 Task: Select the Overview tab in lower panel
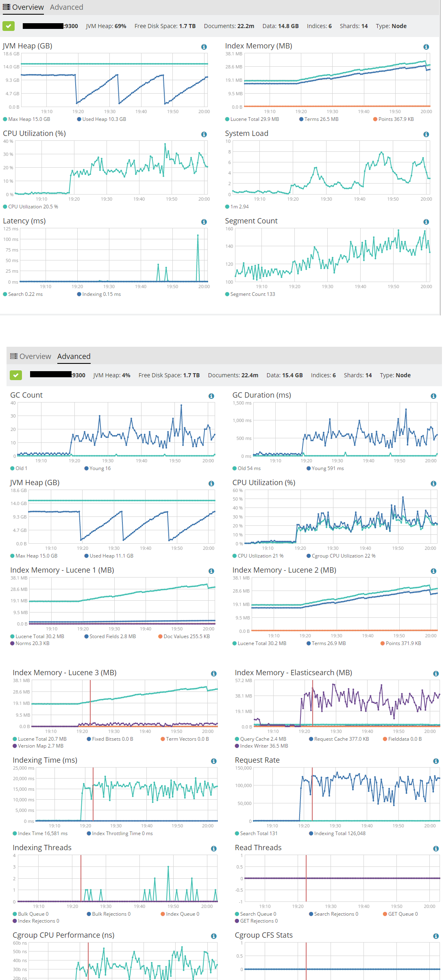pyautogui.click(x=31, y=357)
